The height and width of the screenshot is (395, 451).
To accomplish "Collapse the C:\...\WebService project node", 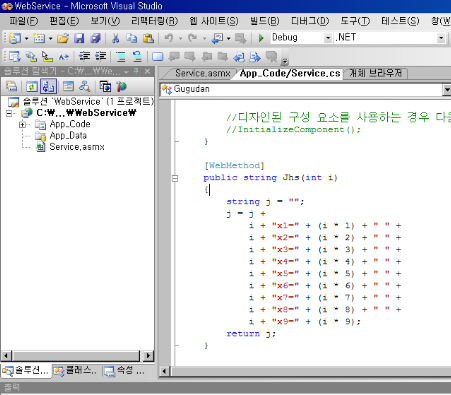I will click(10, 113).
